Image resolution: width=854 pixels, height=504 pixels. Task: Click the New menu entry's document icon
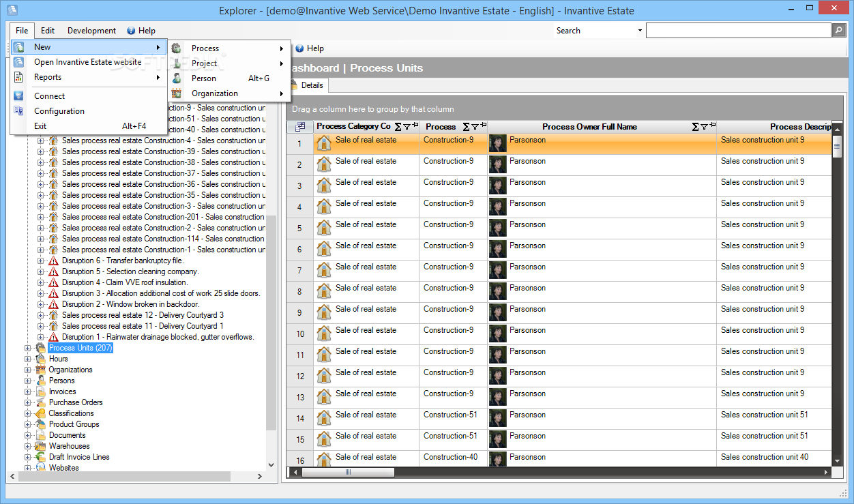[x=18, y=47]
